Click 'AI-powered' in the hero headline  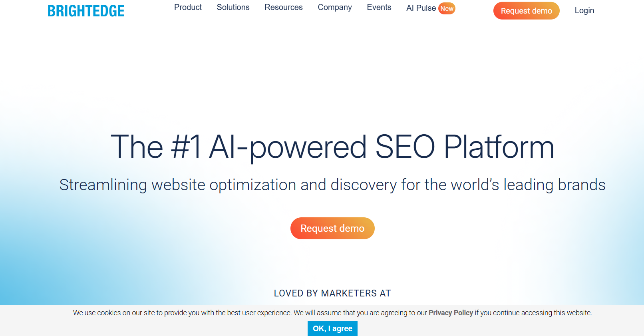coord(288,147)
